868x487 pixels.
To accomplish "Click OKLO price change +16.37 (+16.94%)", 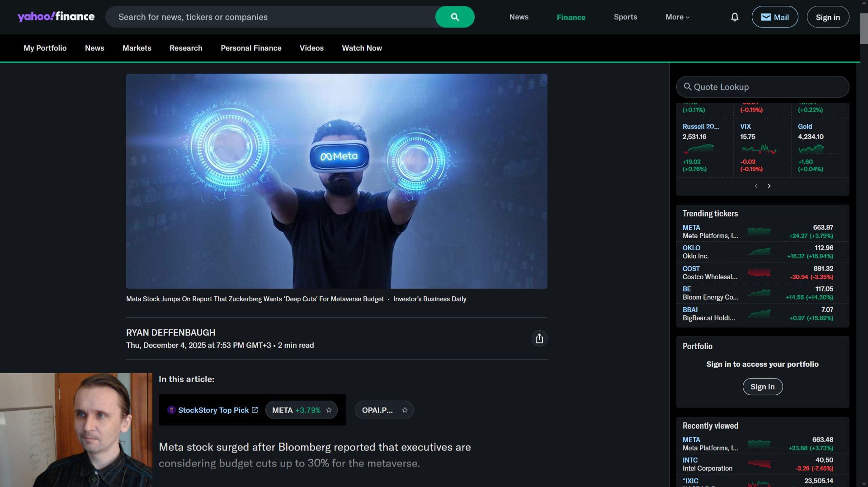I will 810,256.
